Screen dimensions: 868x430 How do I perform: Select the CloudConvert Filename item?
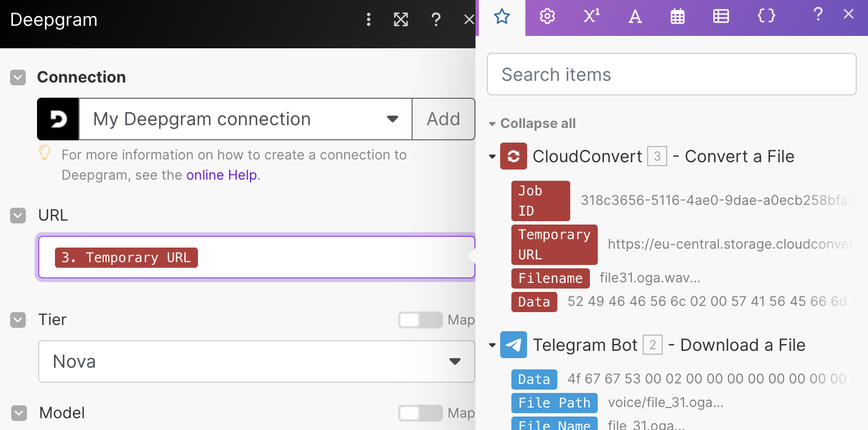click(x=551, y=278)
